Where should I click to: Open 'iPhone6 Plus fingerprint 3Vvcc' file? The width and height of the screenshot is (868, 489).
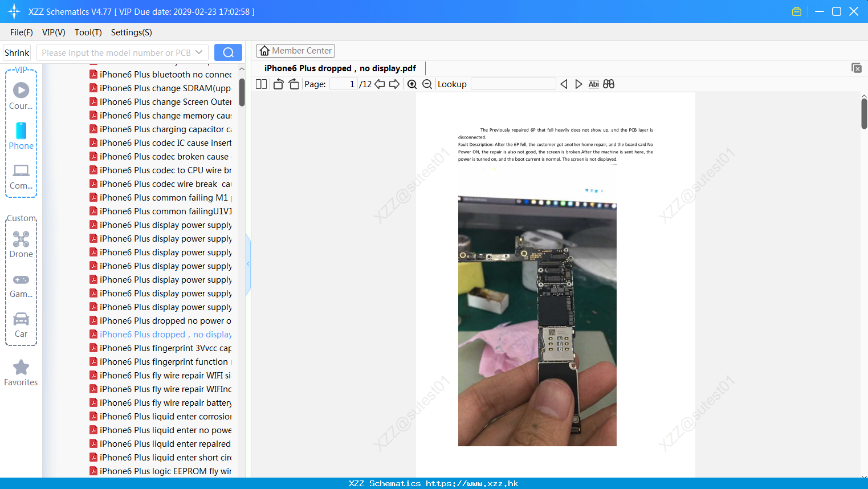pyautogui.click(x=161, y=348)
